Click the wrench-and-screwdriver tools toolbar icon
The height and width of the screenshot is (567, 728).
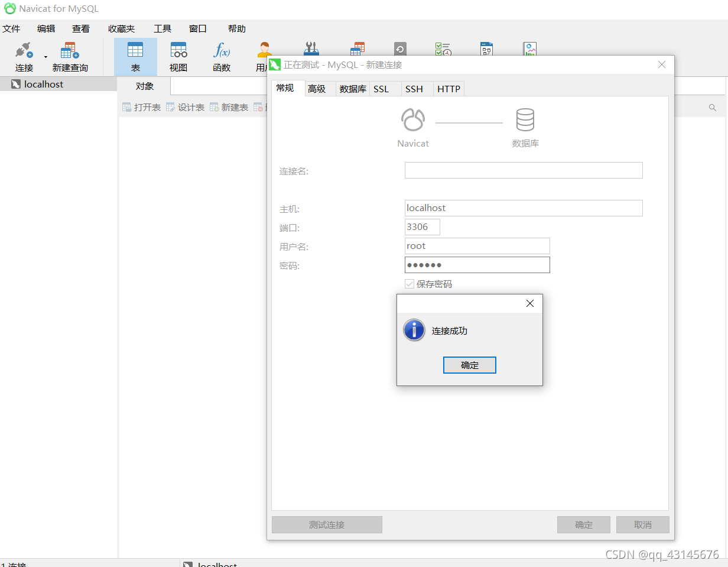pyautogui.click(x=311, y=49)
